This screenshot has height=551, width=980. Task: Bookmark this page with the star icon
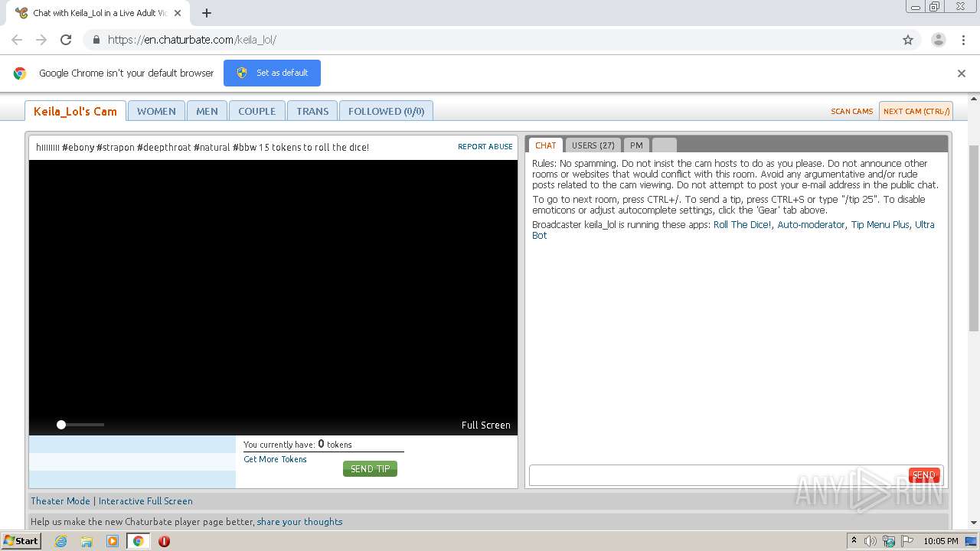(908, 40)
